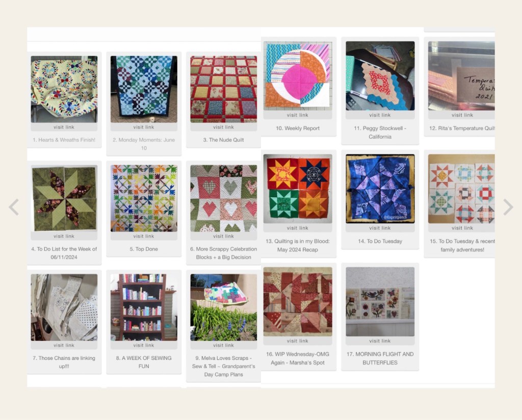Click visit link under Peggy Stockwell entry
522x420 pixels.
pyautogui.click(x=380, y=115)
